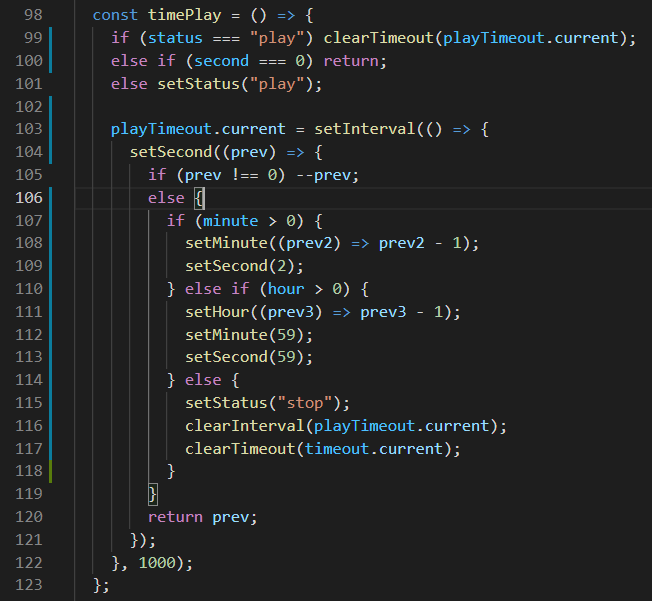Select line number 106 in the gutter
The image size is (652, 601).
[x=29, y=198]
